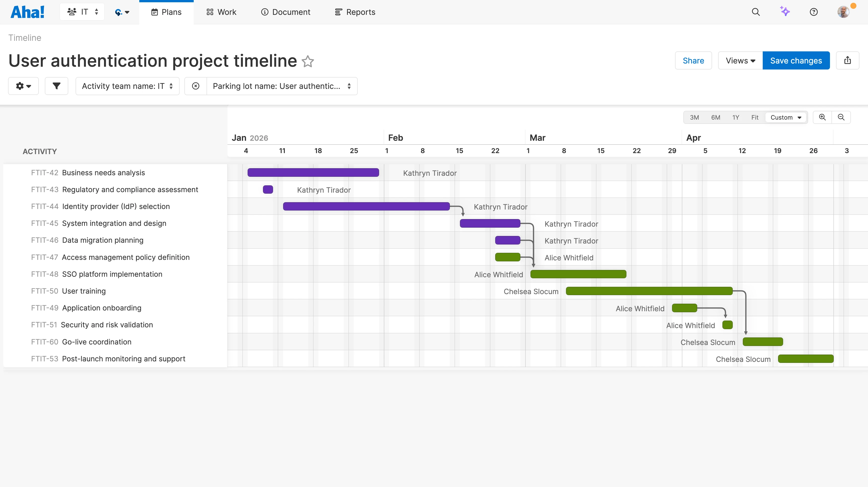Open the Views dropdown
This screenshot has height=487, width=868.
click(740, 60)
